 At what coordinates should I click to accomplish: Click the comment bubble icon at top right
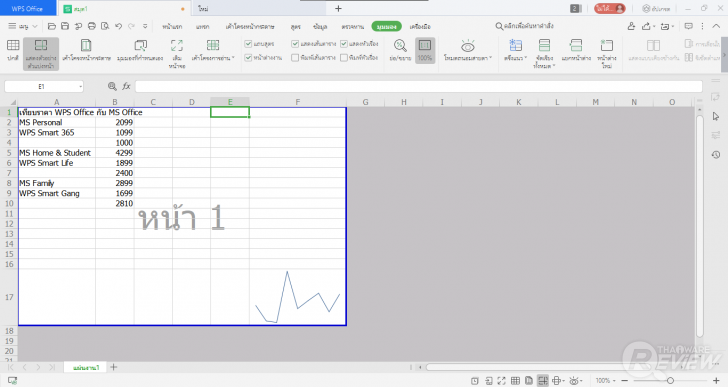[689, 26]
